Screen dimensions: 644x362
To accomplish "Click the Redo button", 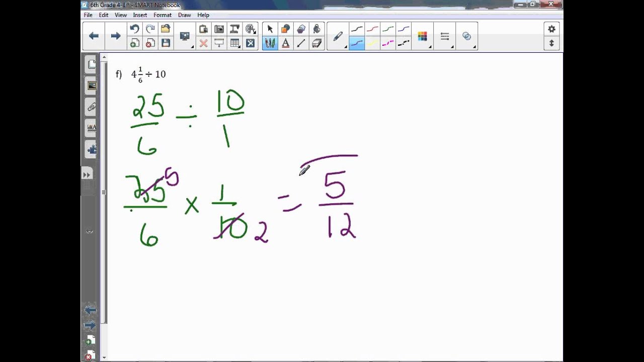I will point(150,29).
